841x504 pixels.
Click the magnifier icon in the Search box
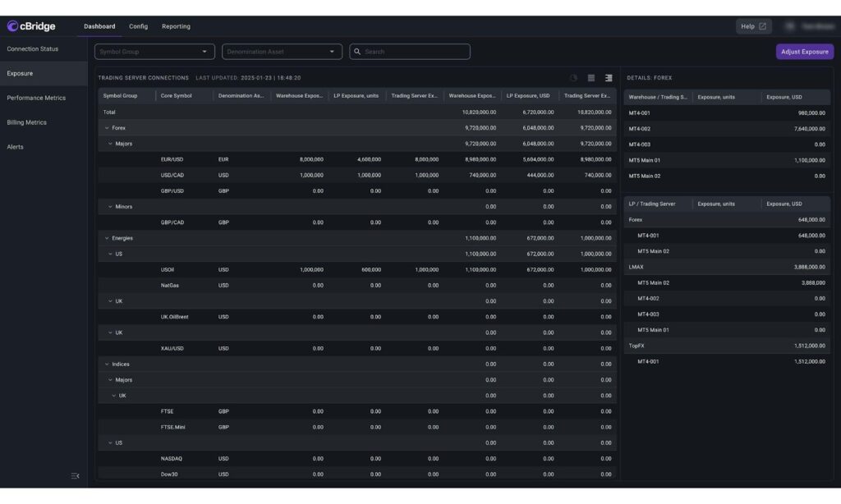357,52
